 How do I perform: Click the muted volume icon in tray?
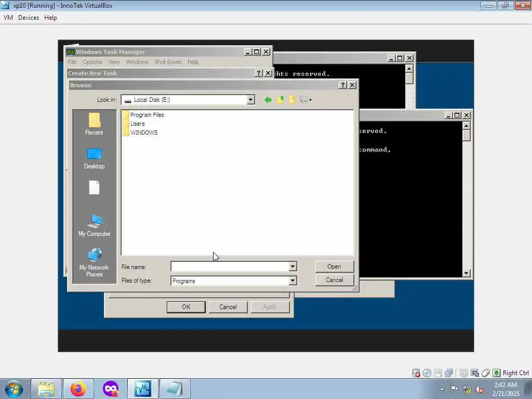[480, 390]
